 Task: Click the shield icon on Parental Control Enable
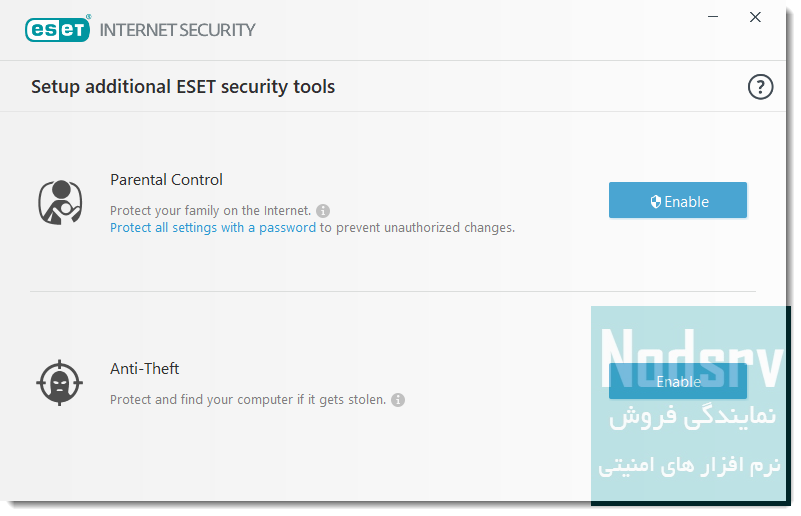pos(656,201)
